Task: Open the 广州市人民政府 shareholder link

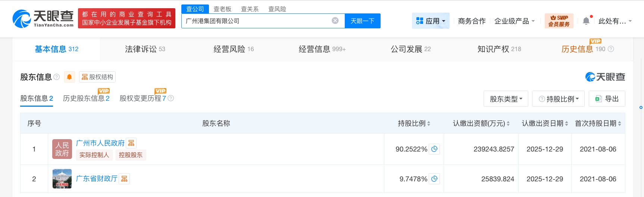Action: coord(100,143)
